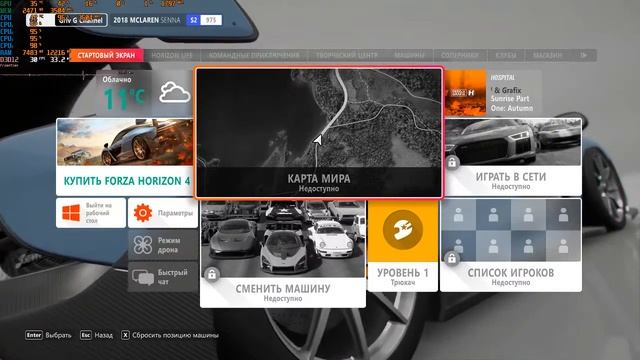The width and height of the screenshot is (640, 360).
Task: Go to the Творческий центр tab
Action: (347, 56)
